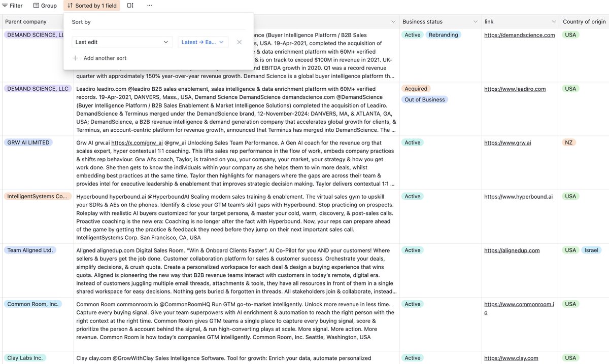Click the Active status in the Clay row

[x=413, y=357]
